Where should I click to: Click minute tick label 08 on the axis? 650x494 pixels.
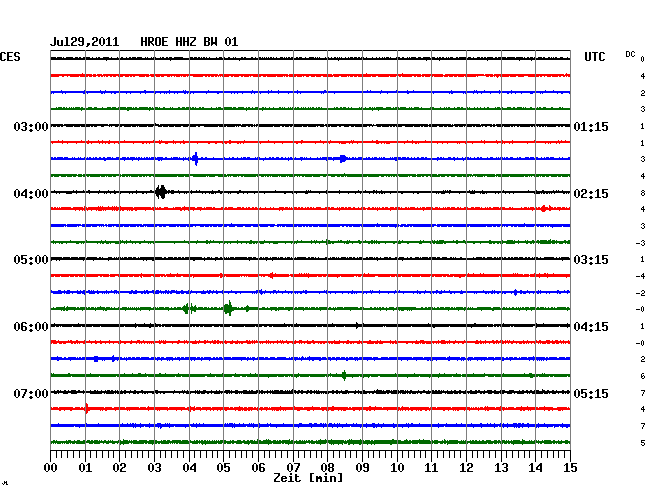point(327,468)
